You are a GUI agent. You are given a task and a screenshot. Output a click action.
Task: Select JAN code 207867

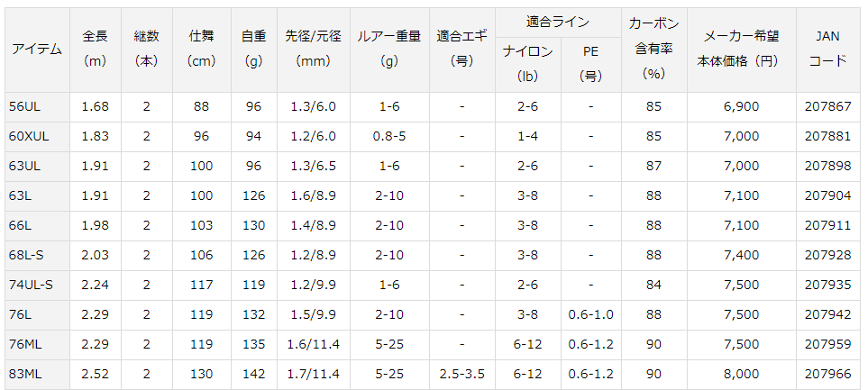(x=827, y=107)
